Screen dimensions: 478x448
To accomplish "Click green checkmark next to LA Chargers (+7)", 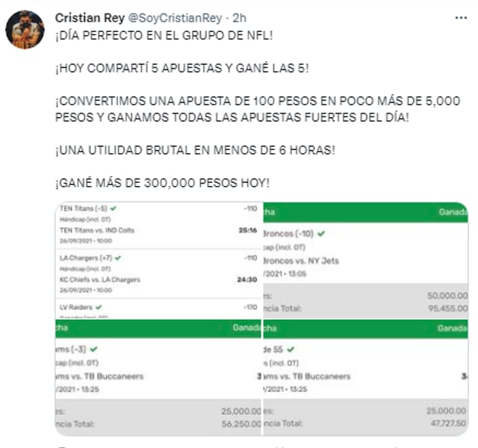I will point(118,258).
